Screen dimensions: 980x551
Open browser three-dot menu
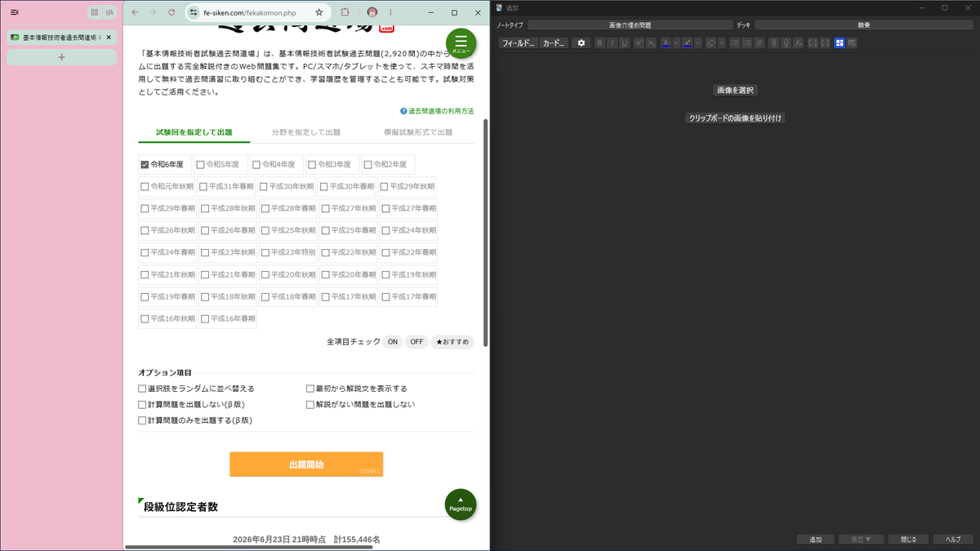[389, 12]
